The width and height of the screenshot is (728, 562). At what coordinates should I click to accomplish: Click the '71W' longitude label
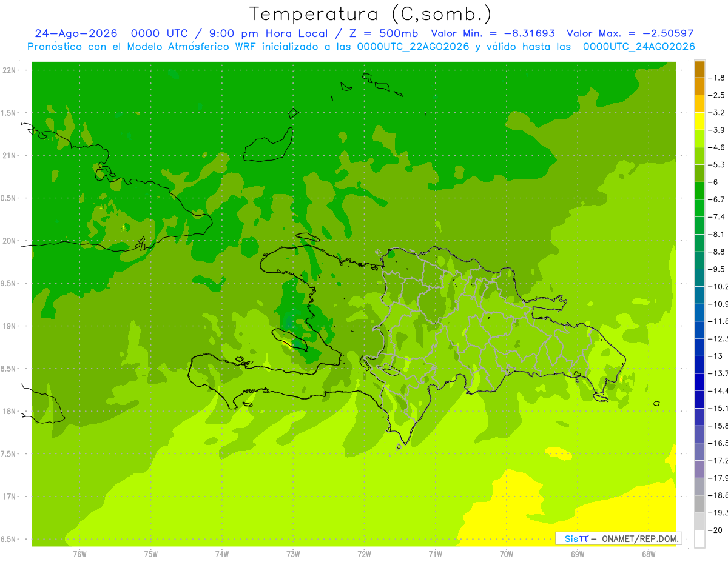[x=435, y=554]
